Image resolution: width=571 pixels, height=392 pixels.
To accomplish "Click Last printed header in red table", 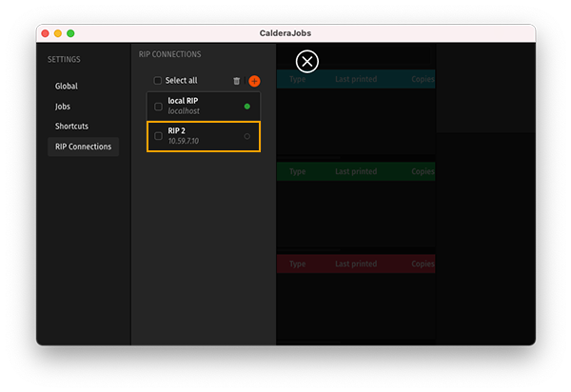I will pos(356,265).
